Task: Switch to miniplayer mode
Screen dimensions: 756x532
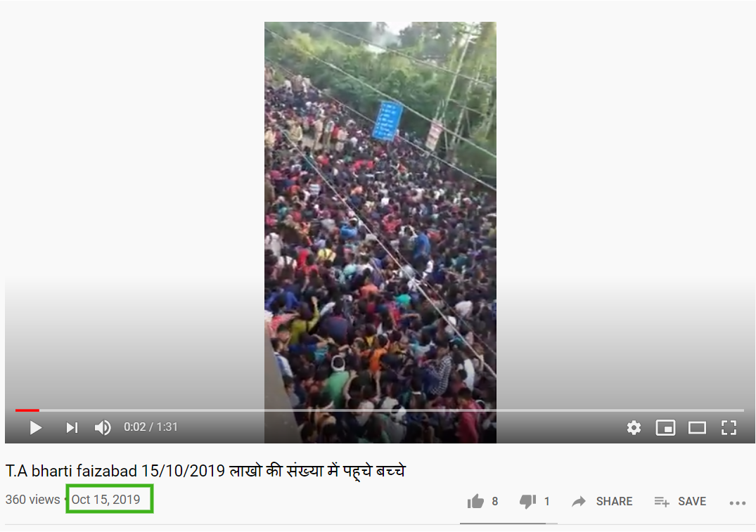Action: coord(665,427)
